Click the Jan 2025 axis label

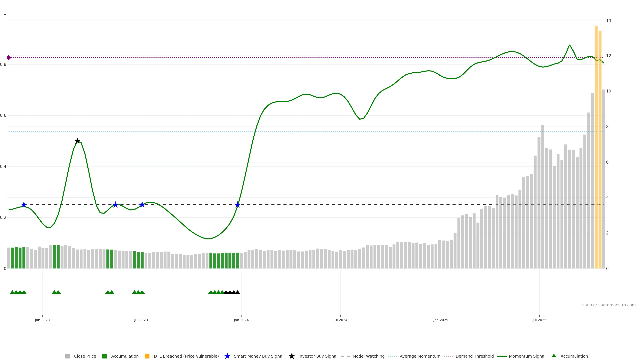[441, 320]
